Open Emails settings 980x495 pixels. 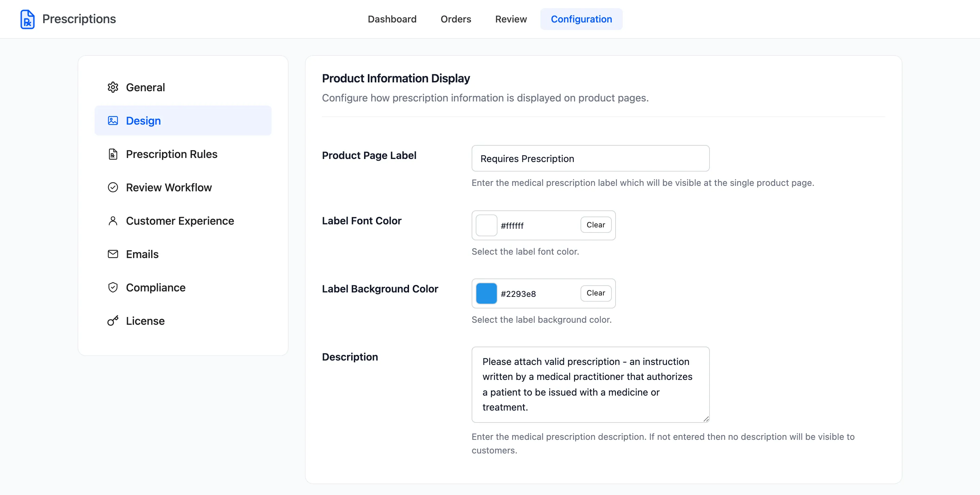point(183,254)
